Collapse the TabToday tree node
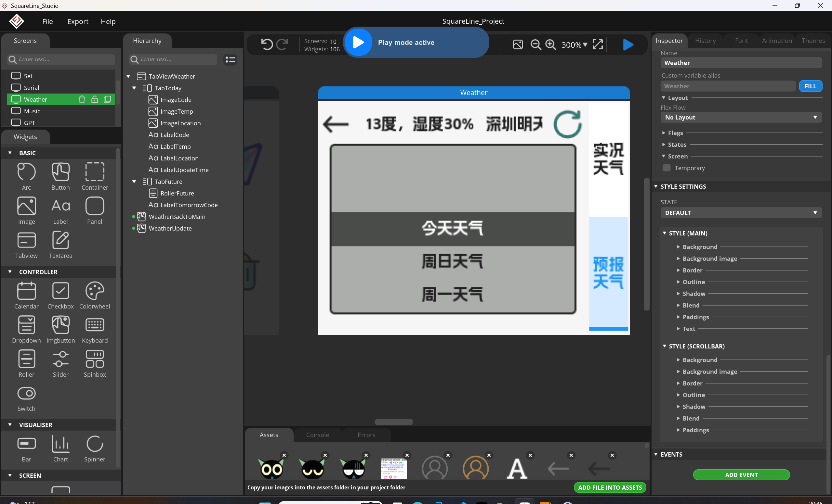Screen dimensions: 832x504 click(134, 88)
